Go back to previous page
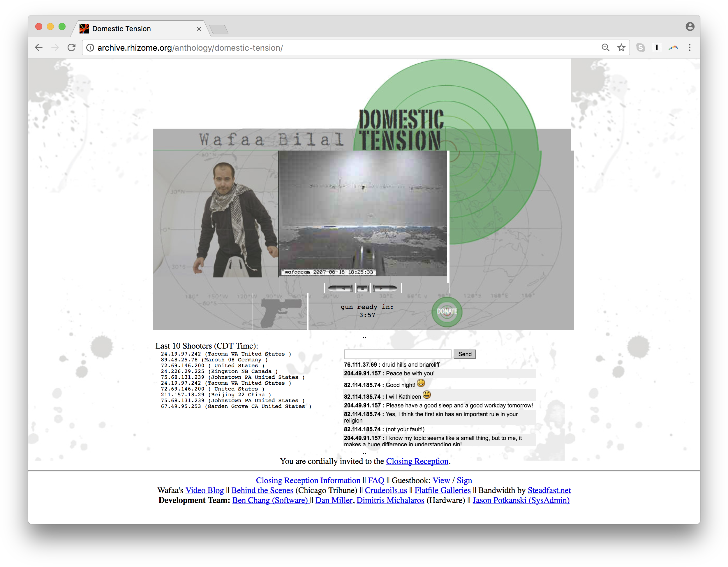Viewport: 728px width, 567px height. (39, 48)
